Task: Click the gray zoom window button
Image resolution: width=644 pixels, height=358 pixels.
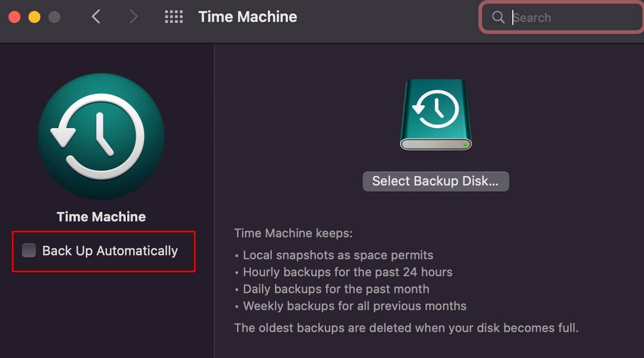Action: click(x=54, y=17)
